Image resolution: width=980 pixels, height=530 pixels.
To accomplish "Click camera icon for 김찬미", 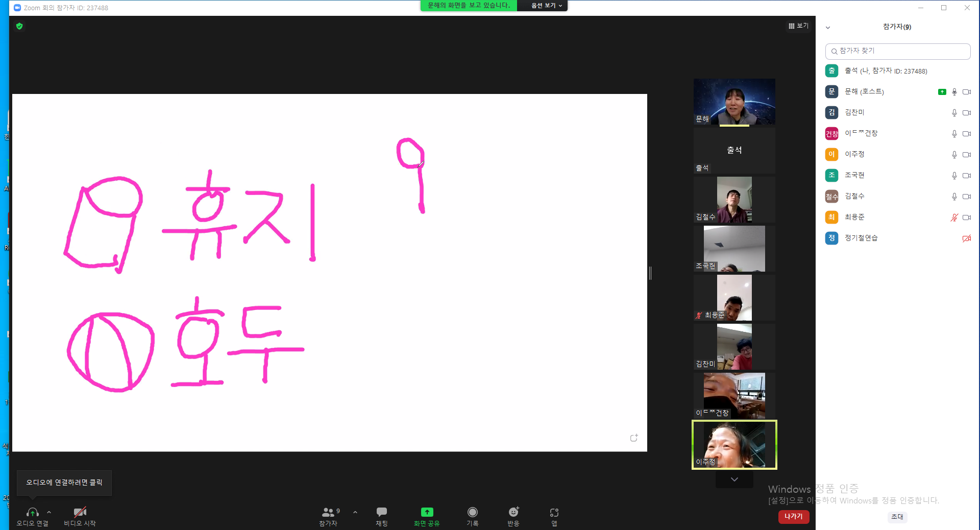I will pyautogui.click(x=967, y=113).
